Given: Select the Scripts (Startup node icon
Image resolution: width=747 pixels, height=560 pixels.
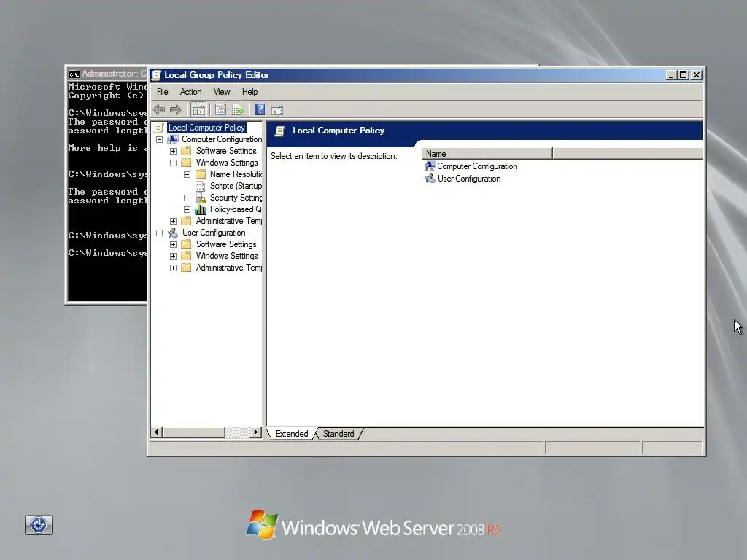Looking at the screenshot, I should 201,186.
